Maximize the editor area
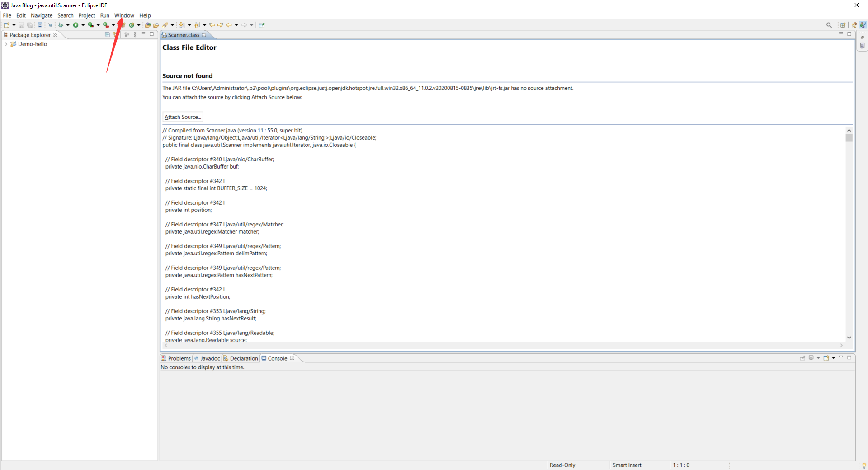 coord(849,34)
